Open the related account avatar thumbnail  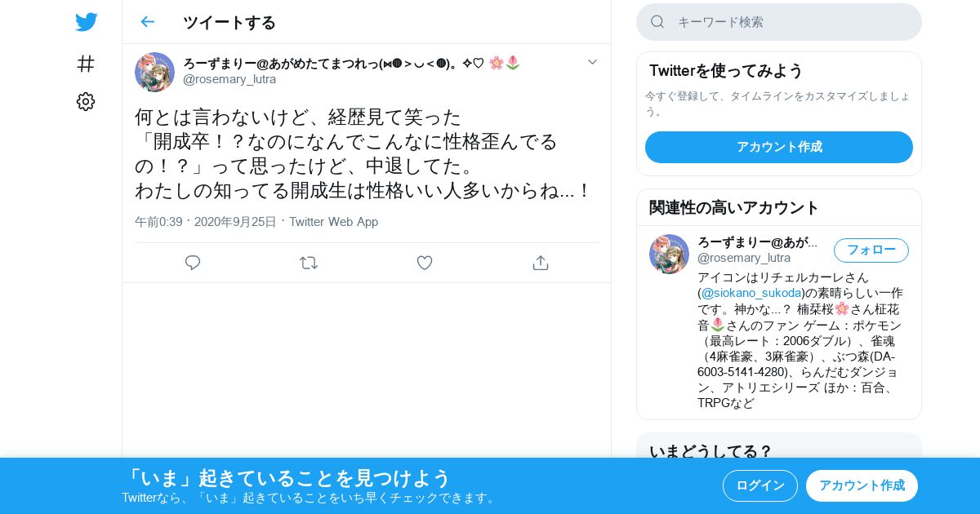pyautogui.click(x=669, y=254)
